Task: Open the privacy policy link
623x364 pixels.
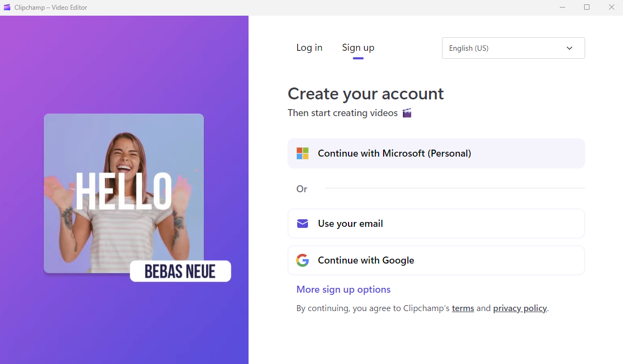Action: [520, 308]
